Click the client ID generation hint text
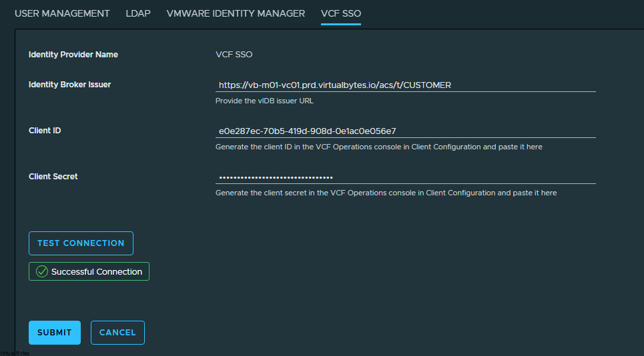Viewport: 644px width, 356px height. (x=378, y=147)
